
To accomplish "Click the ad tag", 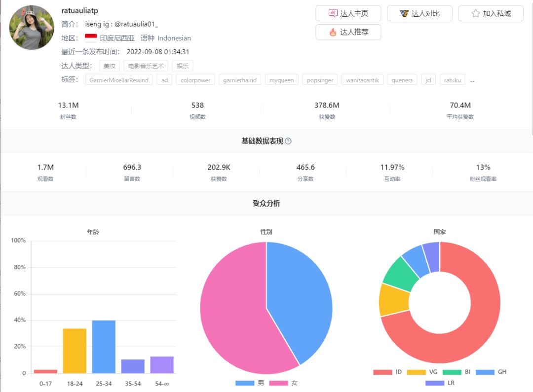I will (x=164, y=80).
